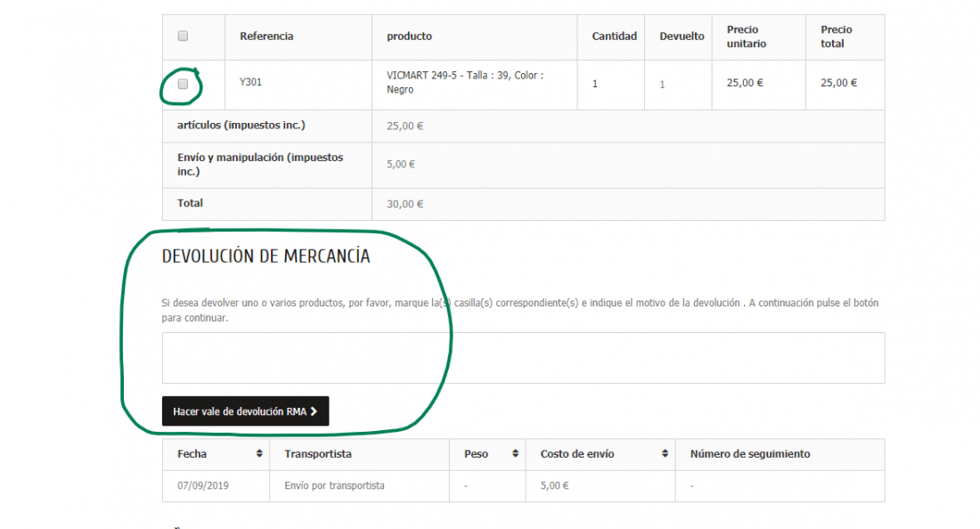The image size is (980, 529).
Task: Click the artículos (impuestos inc.) label
Action: (x=241, y=125)
